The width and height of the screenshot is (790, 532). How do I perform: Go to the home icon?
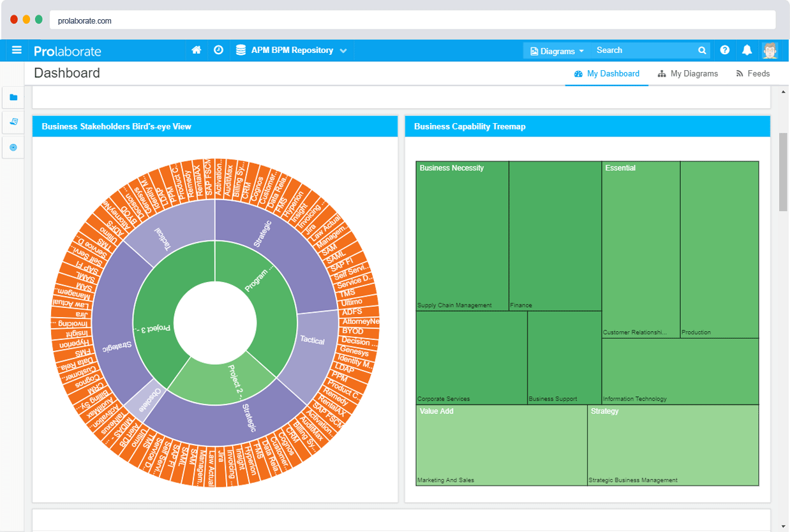pyautogui.click(x=197, y=50)
